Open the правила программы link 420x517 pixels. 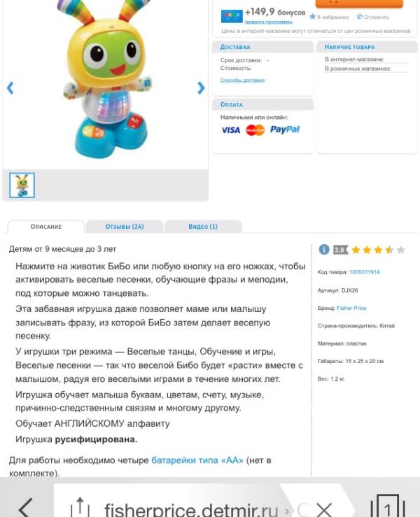268,22
